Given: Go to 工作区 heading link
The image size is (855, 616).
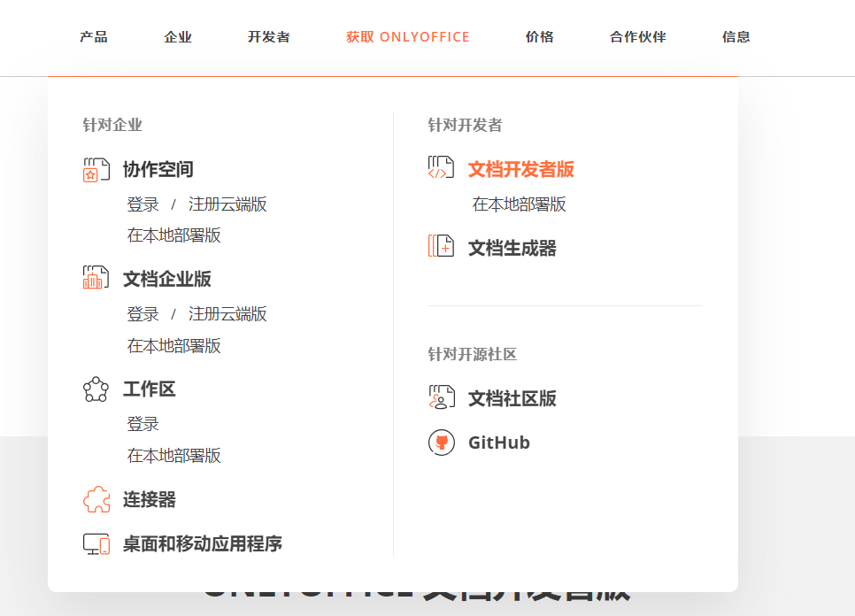Looking at the screenshot, I should (x=150, y=389).
